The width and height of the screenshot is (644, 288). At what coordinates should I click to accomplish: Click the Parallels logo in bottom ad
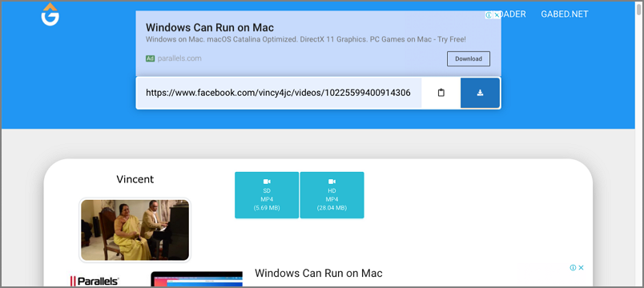pos(94,281)
